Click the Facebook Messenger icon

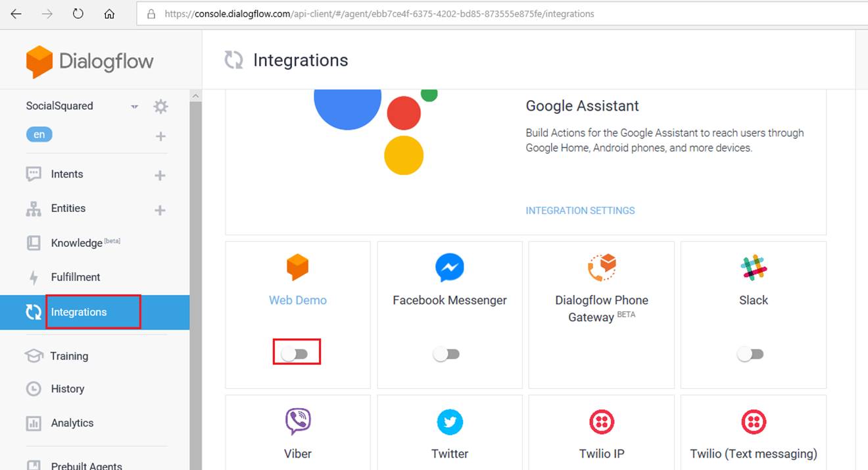tap(450, 268)
